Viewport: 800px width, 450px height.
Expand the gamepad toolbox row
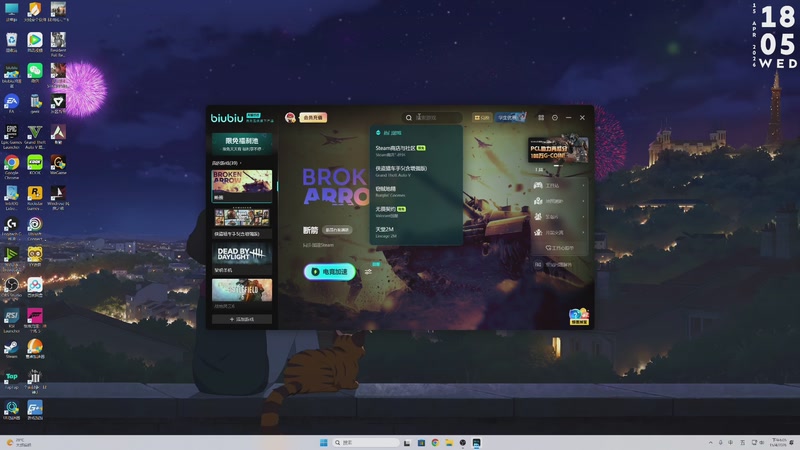pyautogui.click(x=560, y=185)
